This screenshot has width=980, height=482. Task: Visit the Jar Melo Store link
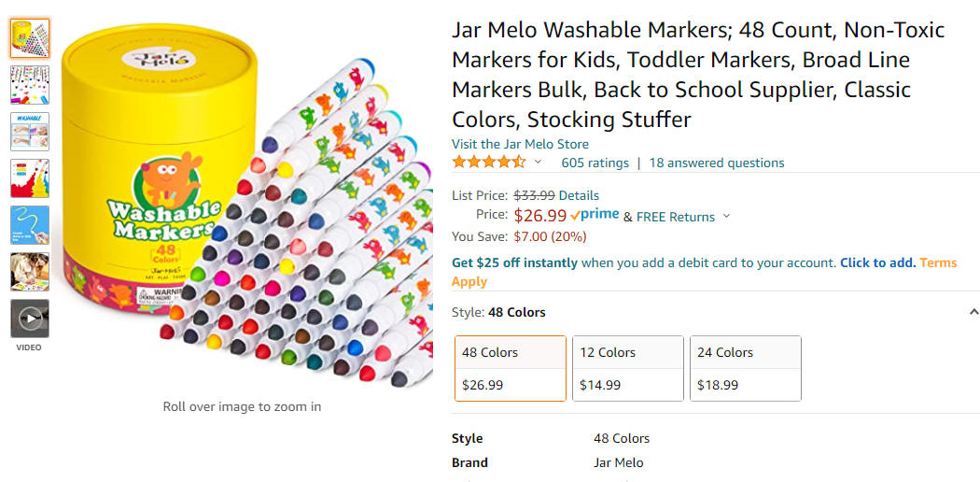pos(520,145)
